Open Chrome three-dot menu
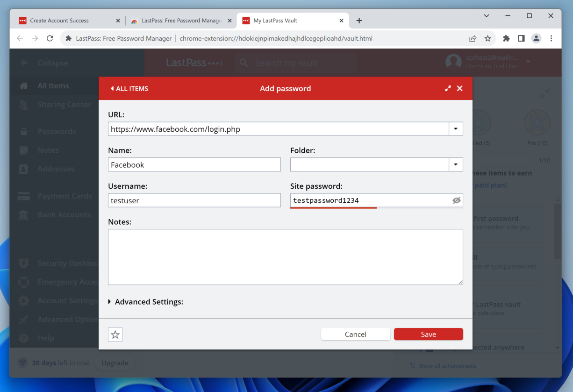Viewport: 573px width, 392px height. tap(551, 38)
